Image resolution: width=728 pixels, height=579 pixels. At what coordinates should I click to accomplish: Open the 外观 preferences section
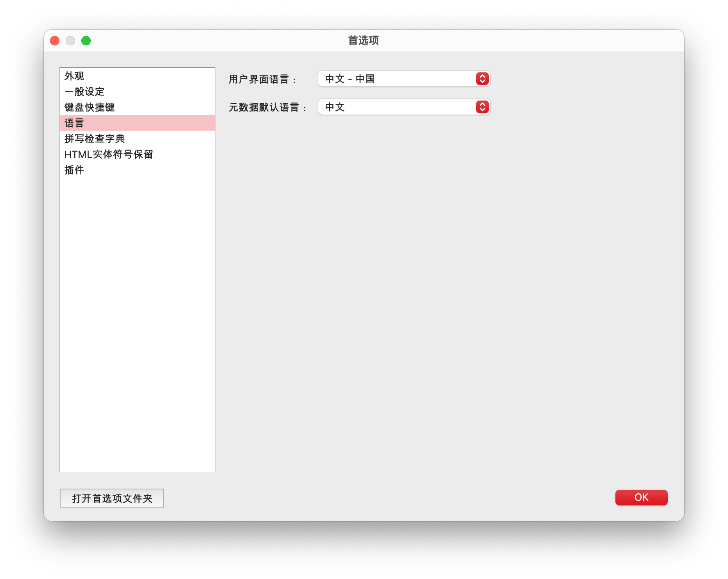tap(137, 76)
